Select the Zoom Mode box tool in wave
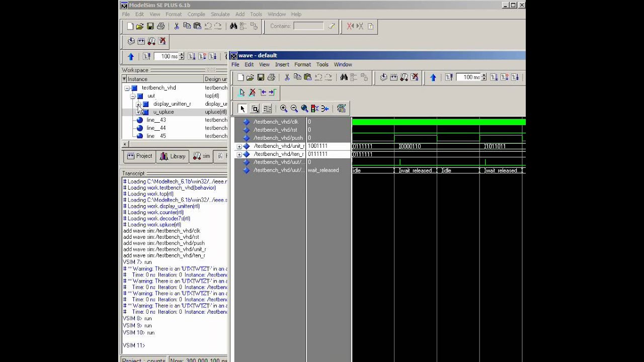Viewport: 644px width, 362px height. click(255, 109)
